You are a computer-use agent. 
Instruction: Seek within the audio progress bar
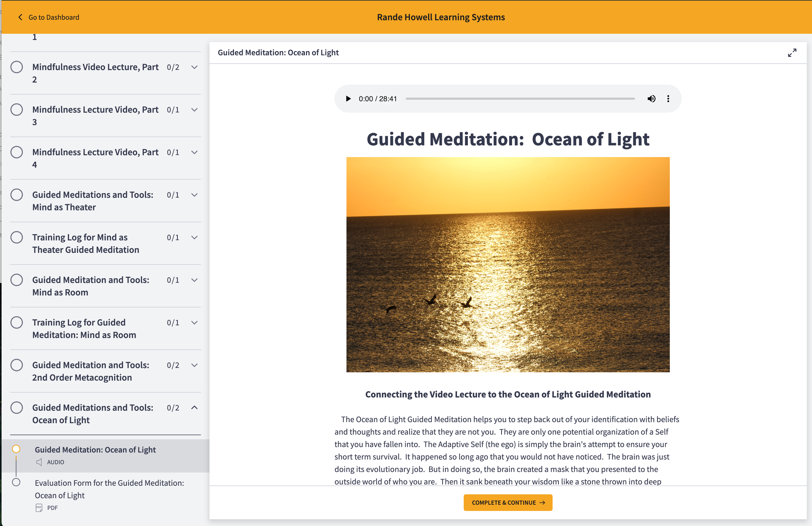point(520,99)
